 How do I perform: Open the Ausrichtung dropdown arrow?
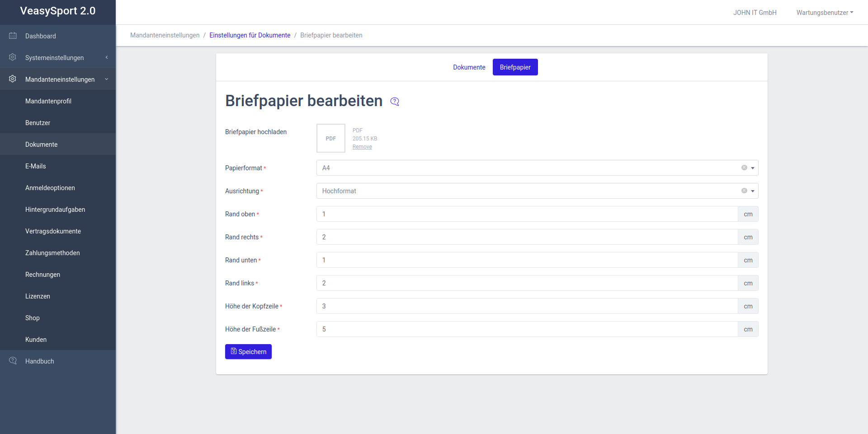click(753, 191)
